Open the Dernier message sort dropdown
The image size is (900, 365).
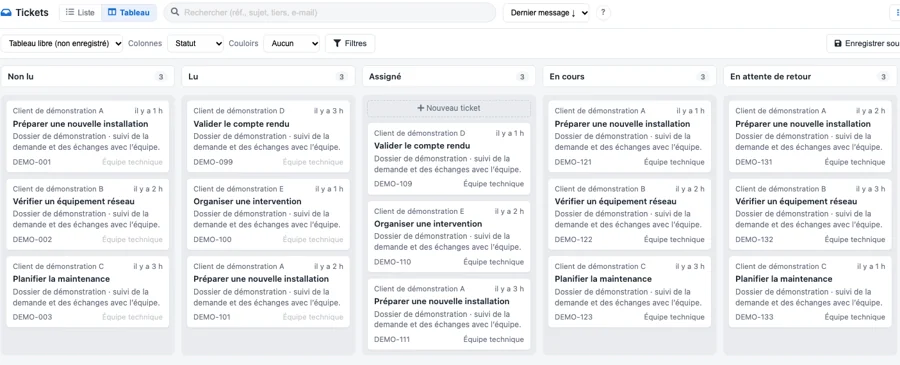point(546,13)
